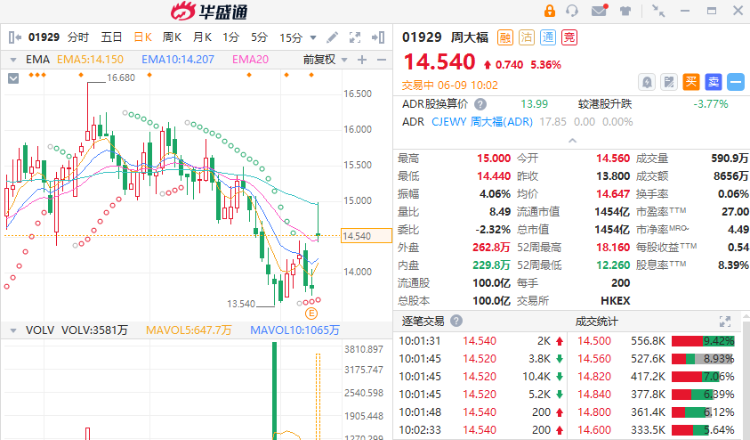
Task: Open CJEWY 周大福(ADR) link
Action: pyautogui.click(x=482, y=122)
